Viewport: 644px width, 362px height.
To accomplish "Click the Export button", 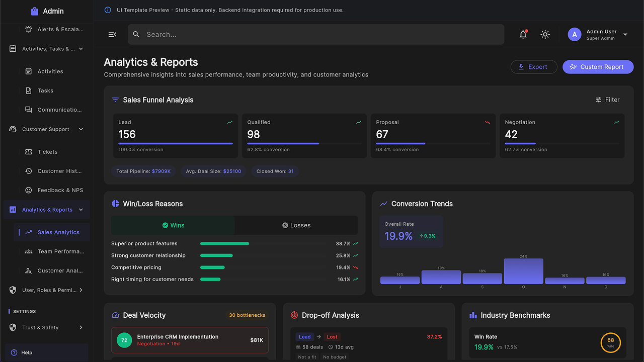I will click(534, 67).
